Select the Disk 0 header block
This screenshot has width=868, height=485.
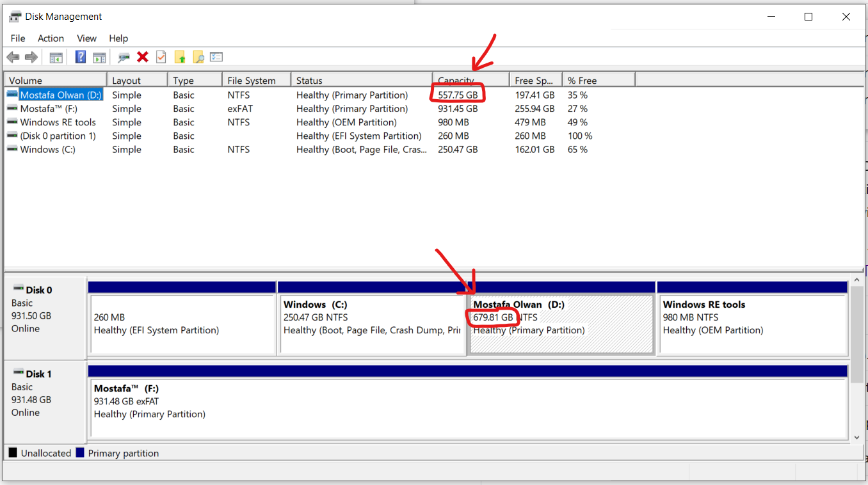45,317
